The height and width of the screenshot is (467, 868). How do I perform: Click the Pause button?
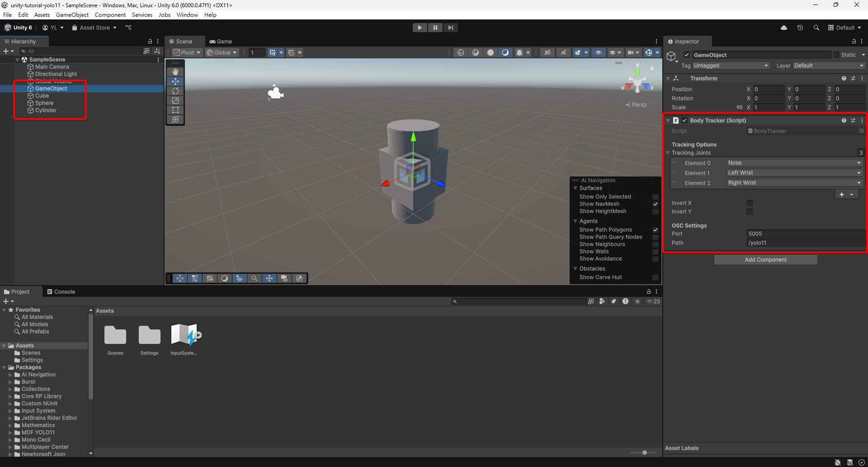tap(435, 28)
